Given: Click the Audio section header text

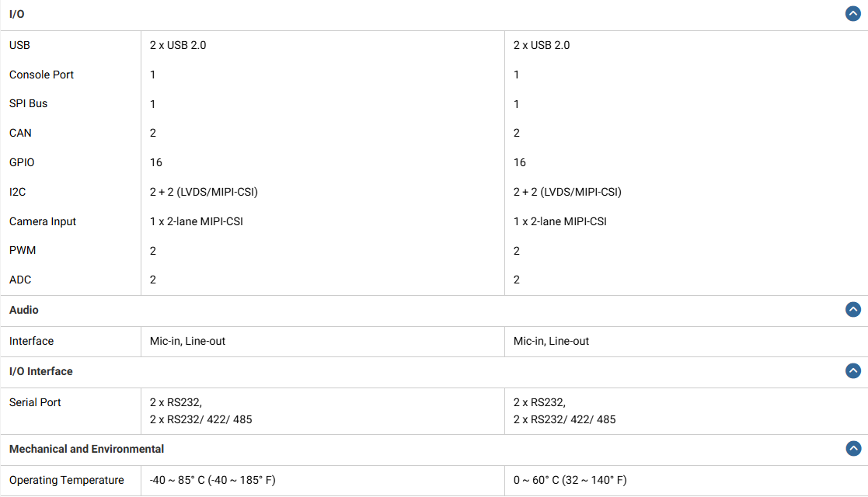Looking at the screenshot, I should (24, 310).
